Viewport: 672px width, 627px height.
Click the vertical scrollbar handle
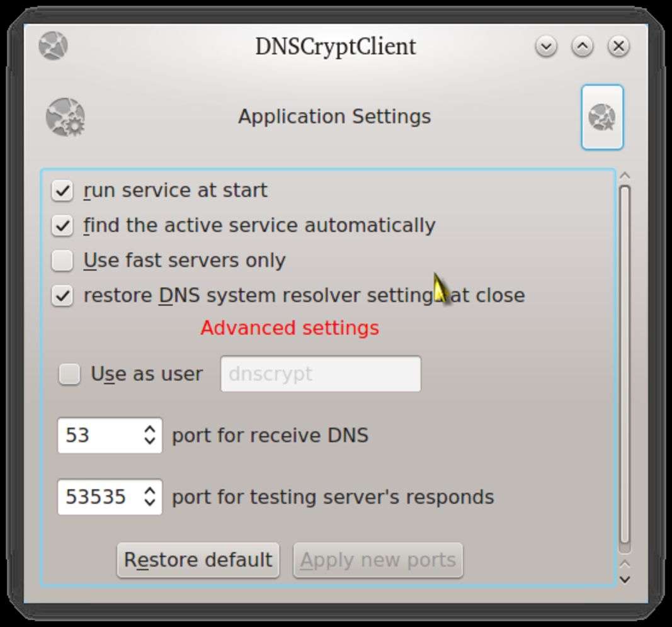[625, 364]
